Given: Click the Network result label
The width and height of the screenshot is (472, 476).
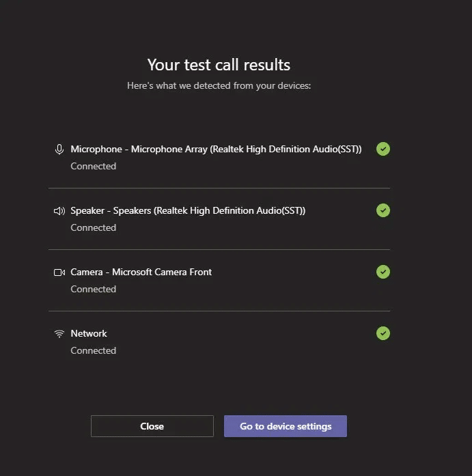Looking at the screenshot, I should tap(89, 333).
